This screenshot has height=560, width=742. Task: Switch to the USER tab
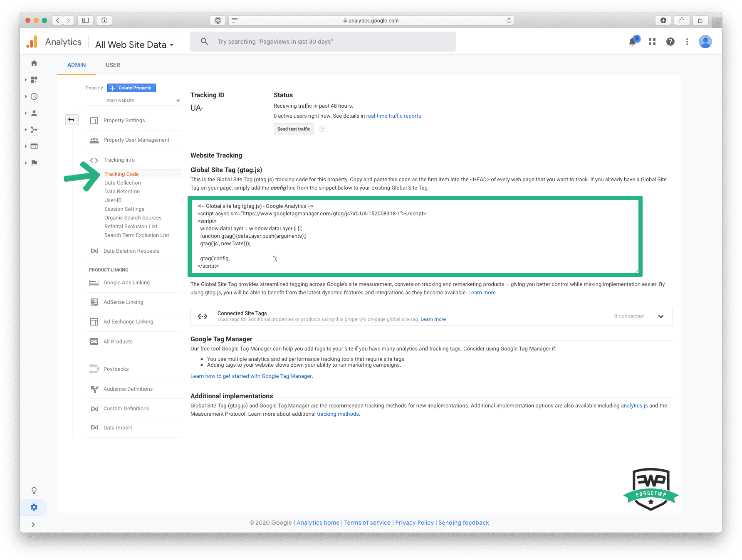click(113, 65)
